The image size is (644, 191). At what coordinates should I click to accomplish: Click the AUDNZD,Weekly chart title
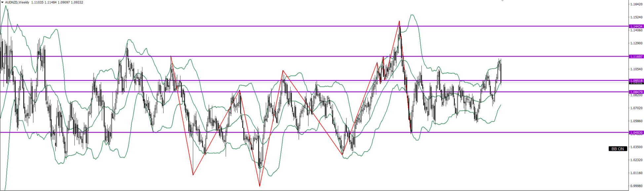[x=17, y=2]
